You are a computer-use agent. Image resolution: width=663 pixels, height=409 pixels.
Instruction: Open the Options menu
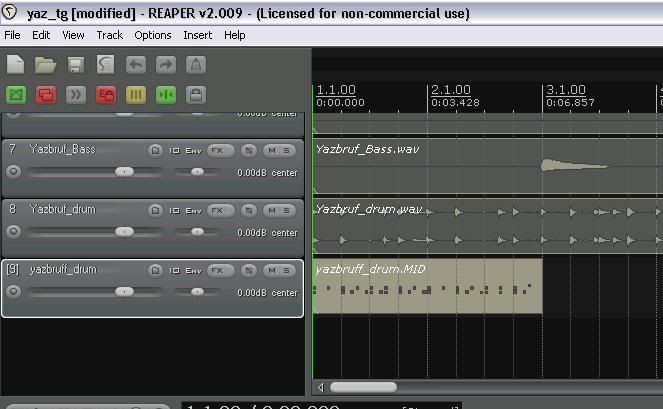[x=153, y=35]
